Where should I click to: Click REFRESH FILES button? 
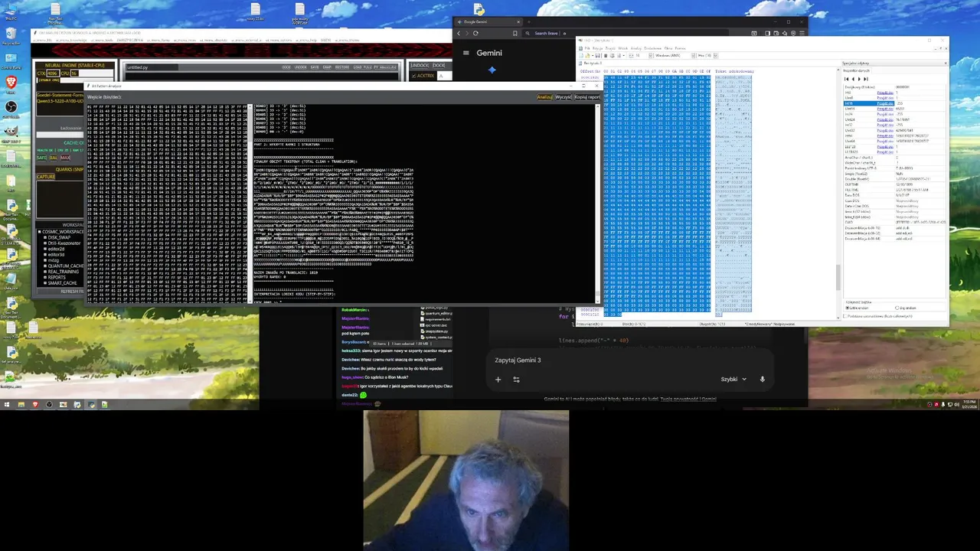(x=60, y=292)
